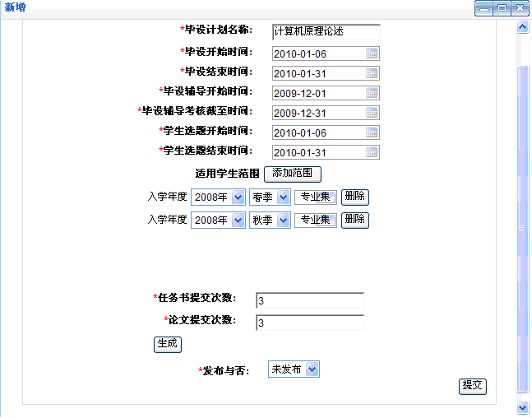532x418 pixels.
Task: Click the 提交 submit button
Action: (x=473, y=387)
